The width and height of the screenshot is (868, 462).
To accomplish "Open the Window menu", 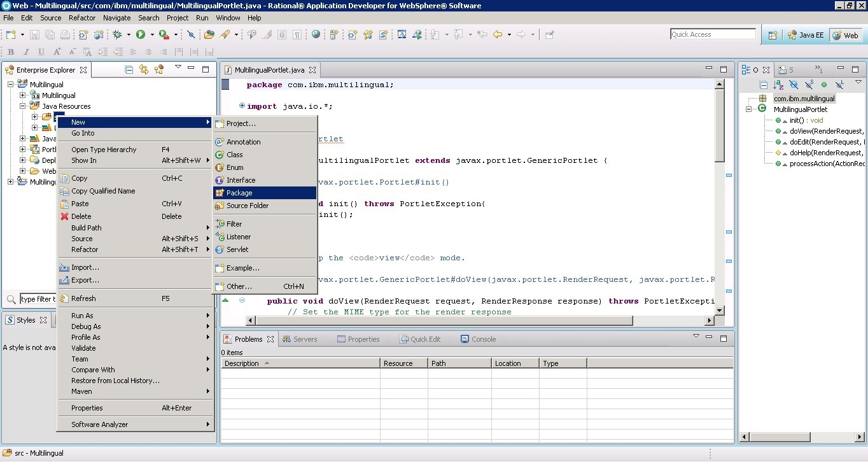I will (228, 18).
